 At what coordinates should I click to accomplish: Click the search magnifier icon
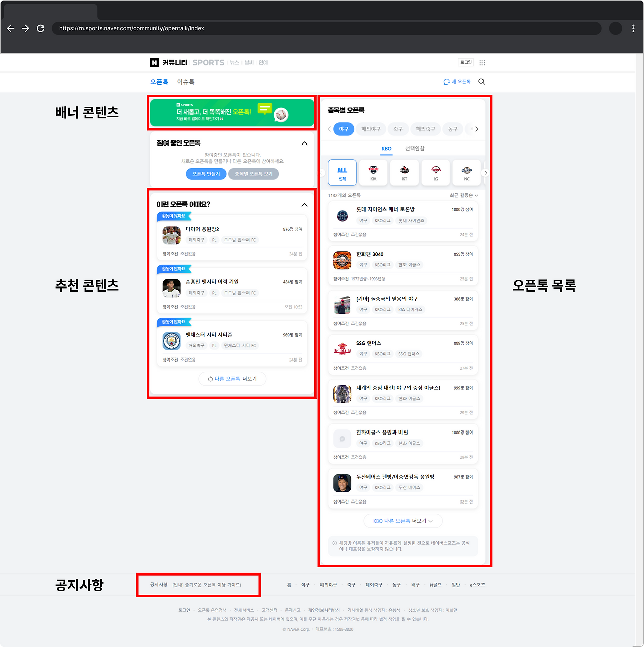(x=481, y=82)
